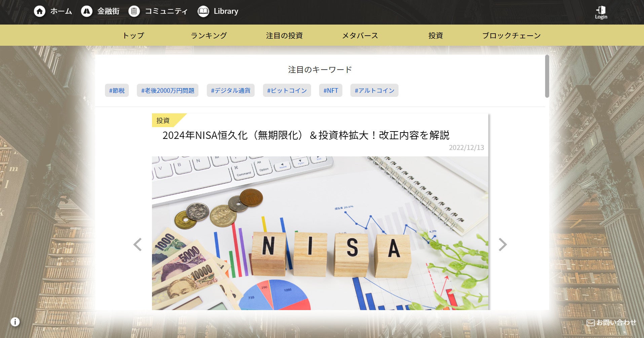Click the コミュニティ document icon
644x338 pixels.
pyautogui.click(x=134, y=11)
